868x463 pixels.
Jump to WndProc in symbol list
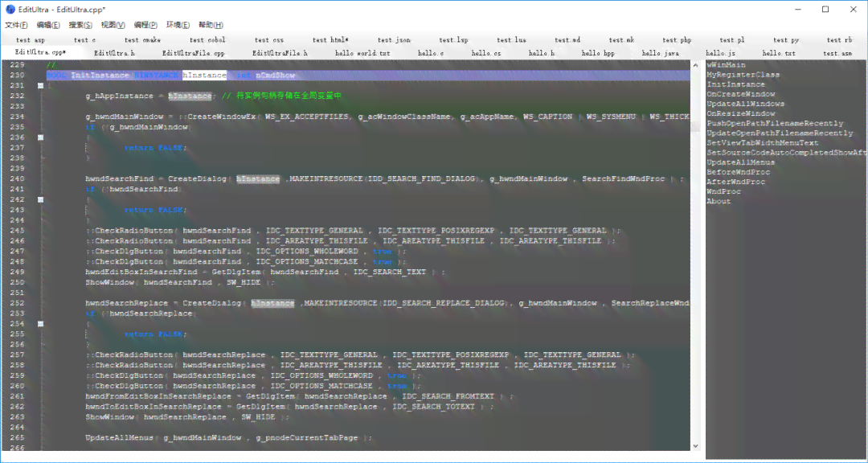point(723,191)
